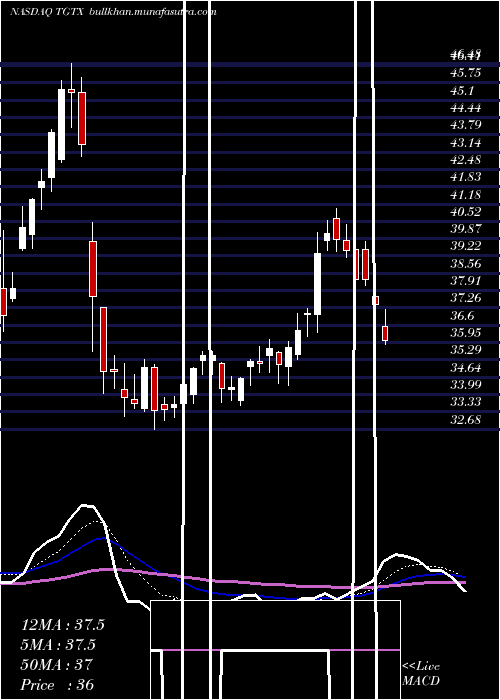This screenshot has width=500, height=700.
Task: Select the 43.14 price axis label
Action: tap(466, 143)
